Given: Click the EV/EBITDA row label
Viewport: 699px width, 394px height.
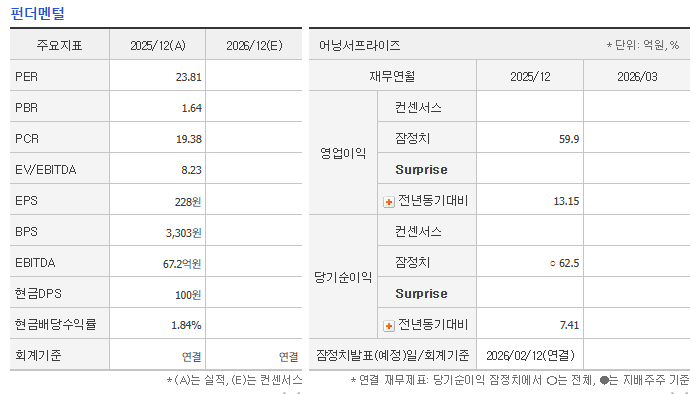Looking at the screenshot, I should (x=45, y=170).
